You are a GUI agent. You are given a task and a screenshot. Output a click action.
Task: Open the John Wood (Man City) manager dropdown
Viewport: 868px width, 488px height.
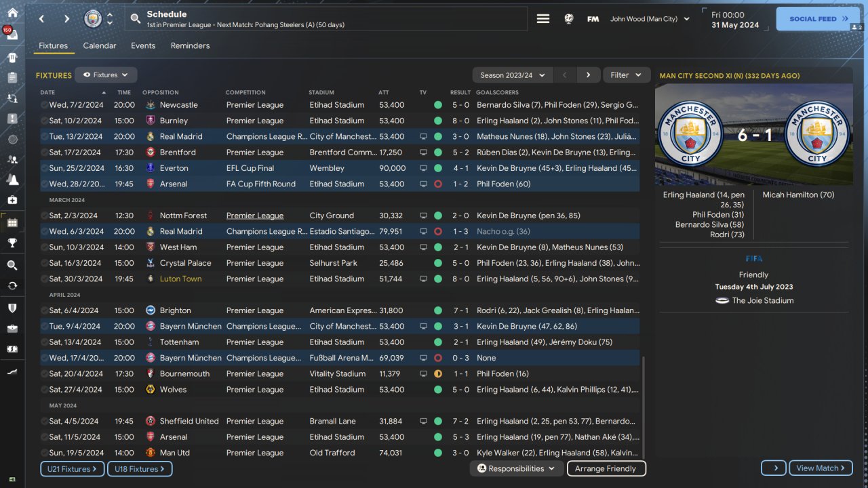click(x=650, y=19)
